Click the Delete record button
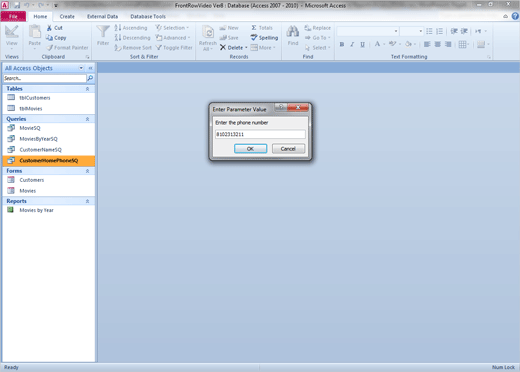The width and height of the screenshot is (520, 372). [x=233, y=48]
